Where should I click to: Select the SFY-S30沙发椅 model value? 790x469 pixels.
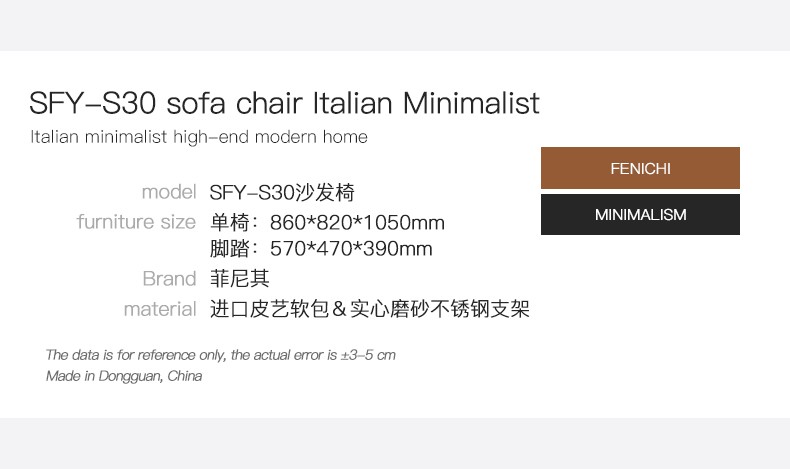click(282, 192)
